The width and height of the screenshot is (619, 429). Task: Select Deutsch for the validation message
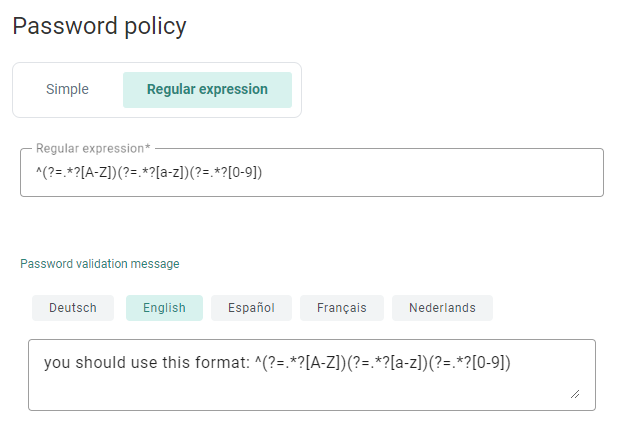[73, 308]
